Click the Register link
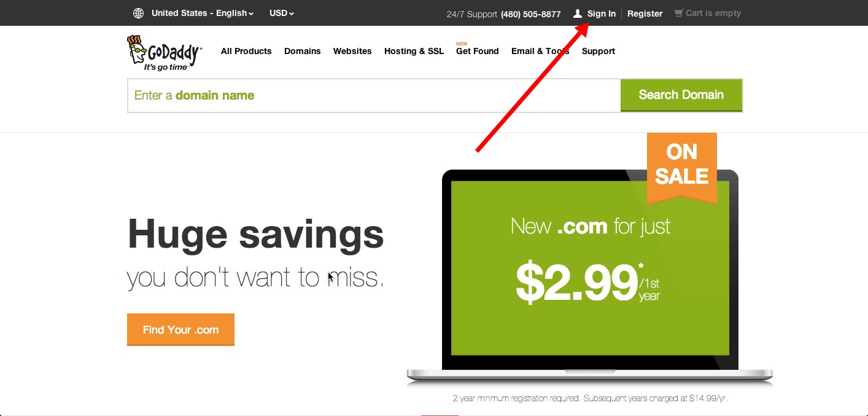Image resolution: width=868 pixels, height=416 pixels. (645, 14)
